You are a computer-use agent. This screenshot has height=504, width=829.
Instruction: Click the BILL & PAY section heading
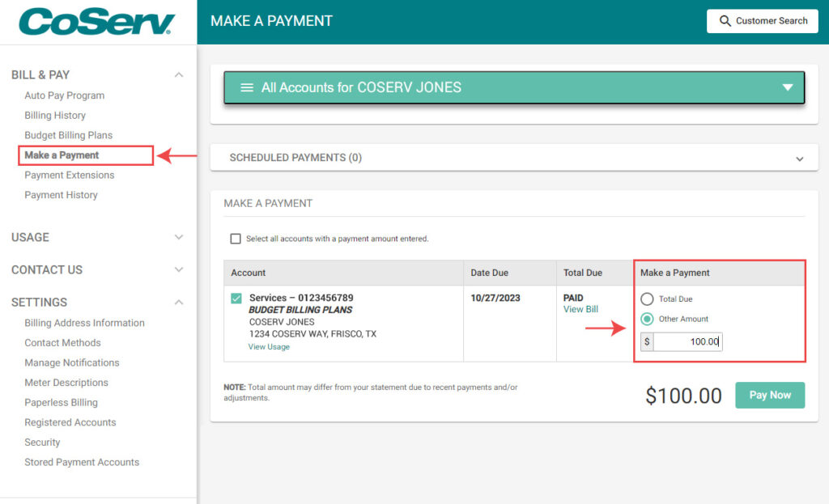40,75
